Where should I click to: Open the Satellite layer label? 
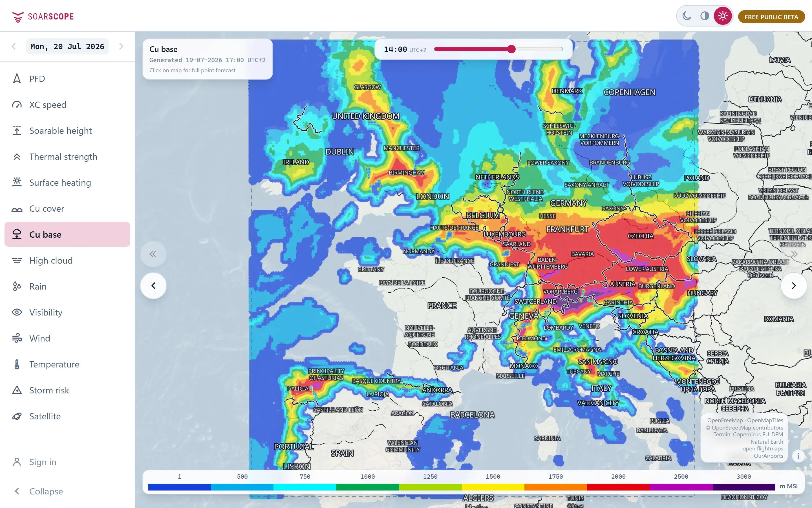[45, 416]
